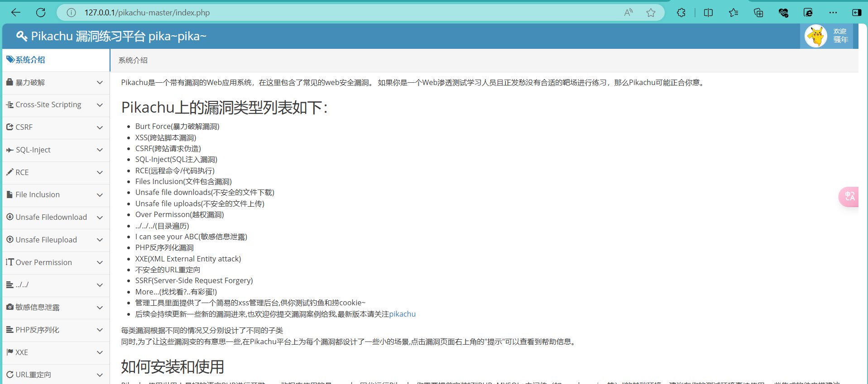Screen dimensions: 868x384
Task: Expand the CSRF chevron
Action: click(100, 128)
